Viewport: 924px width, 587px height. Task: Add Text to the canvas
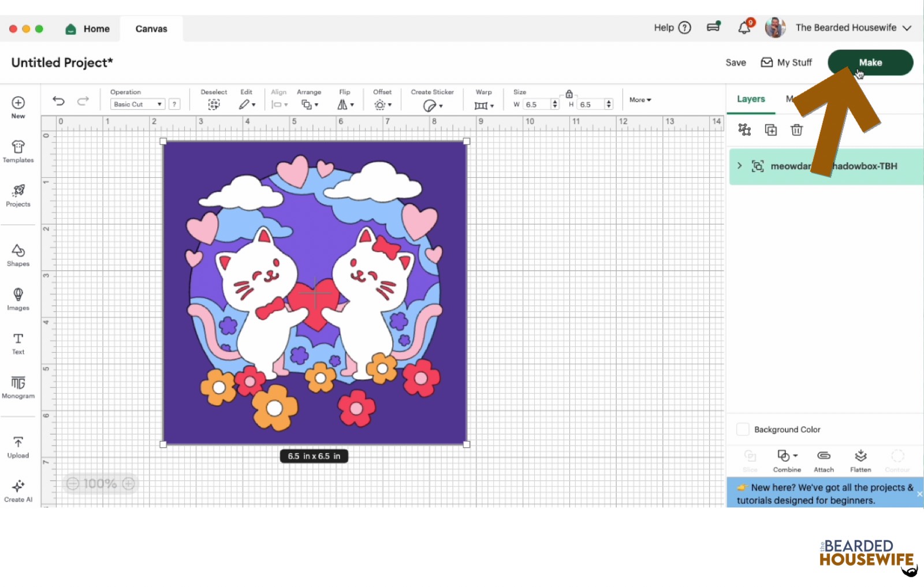(x=18, y=343)
